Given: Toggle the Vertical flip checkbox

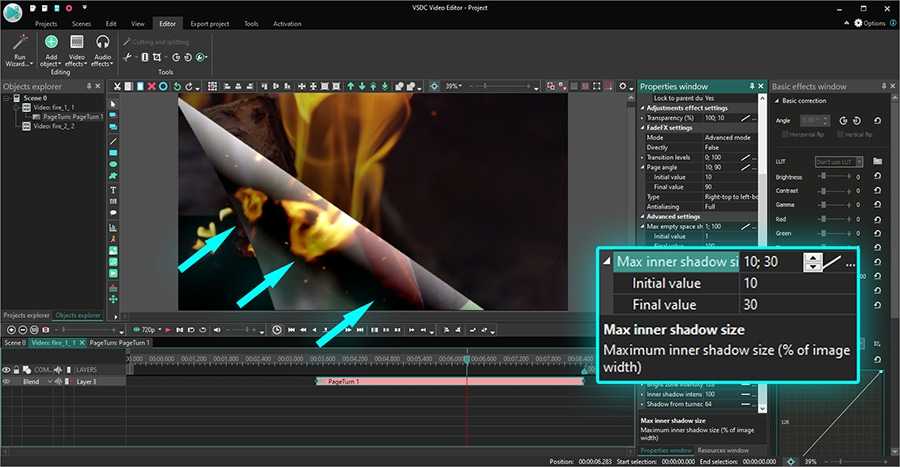Looking at the screenshot, I should pyautogui.click(x=838, y=134).
